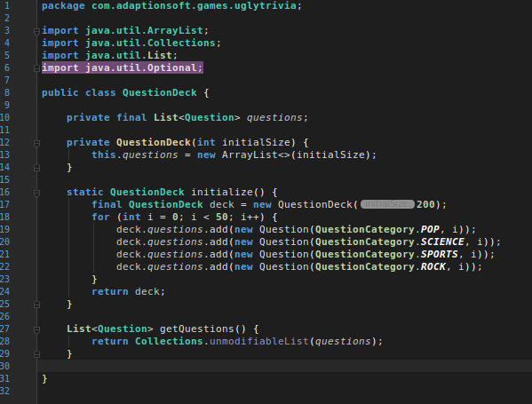Click line number 32 in the gutter
The height and width of the screenshot is (404, 532).
tap(4, 391)
